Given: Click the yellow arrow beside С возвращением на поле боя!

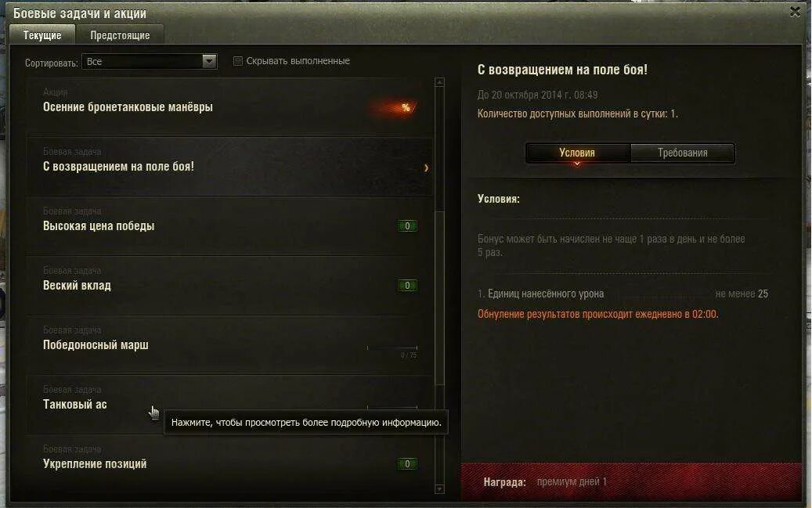Looking at the screenshot, I should tap(426, 168).
